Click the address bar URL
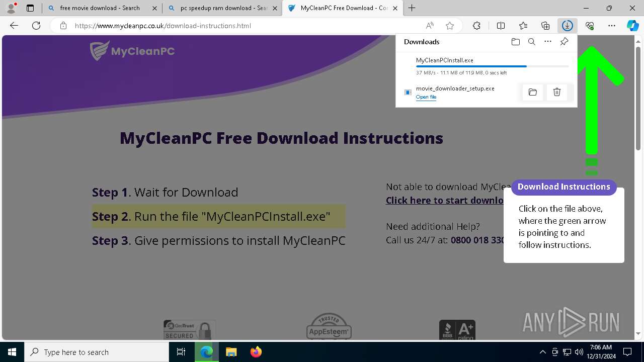The image size is (644, 362). click(x=163, y=26)
